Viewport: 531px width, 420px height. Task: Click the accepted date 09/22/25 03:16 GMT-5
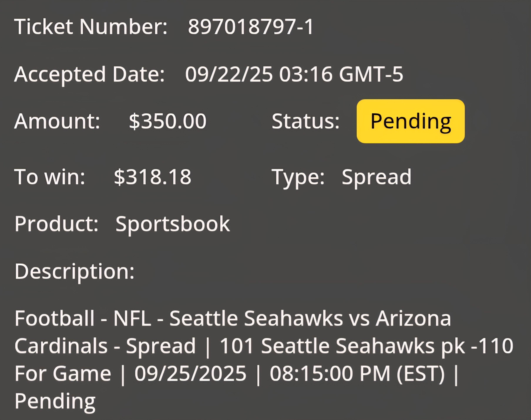coord(294,74)
